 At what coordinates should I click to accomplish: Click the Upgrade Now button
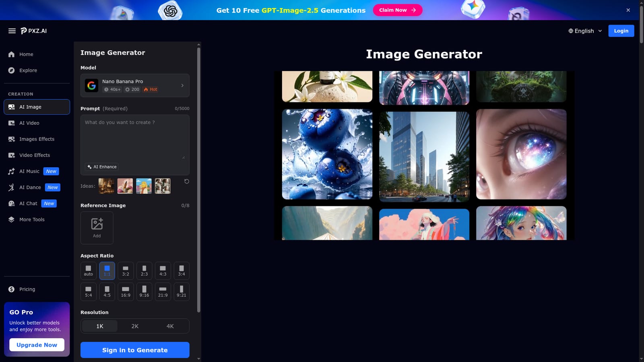coord(37,345)
